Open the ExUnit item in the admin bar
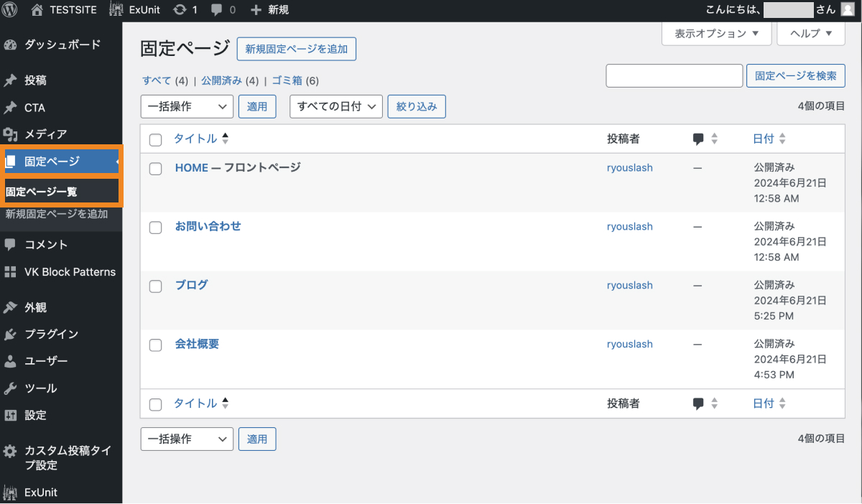This screenshot has height=504, width=862. [134, 9]
